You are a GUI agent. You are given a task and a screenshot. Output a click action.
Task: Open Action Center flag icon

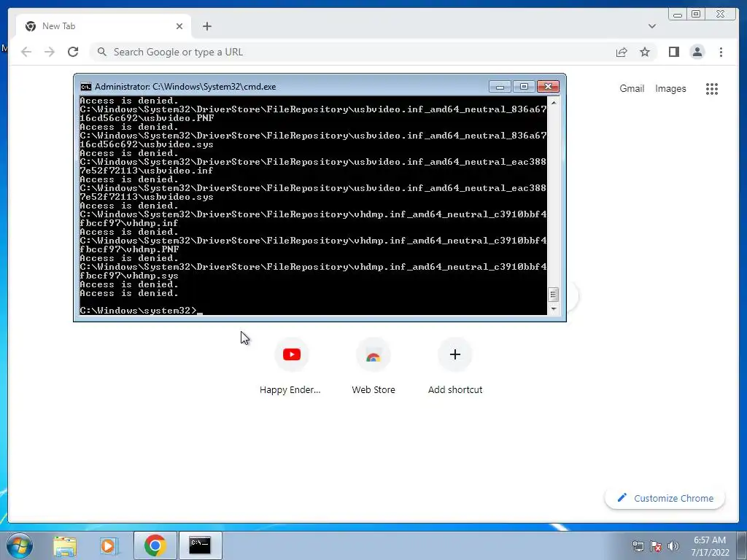coord(656,546)
